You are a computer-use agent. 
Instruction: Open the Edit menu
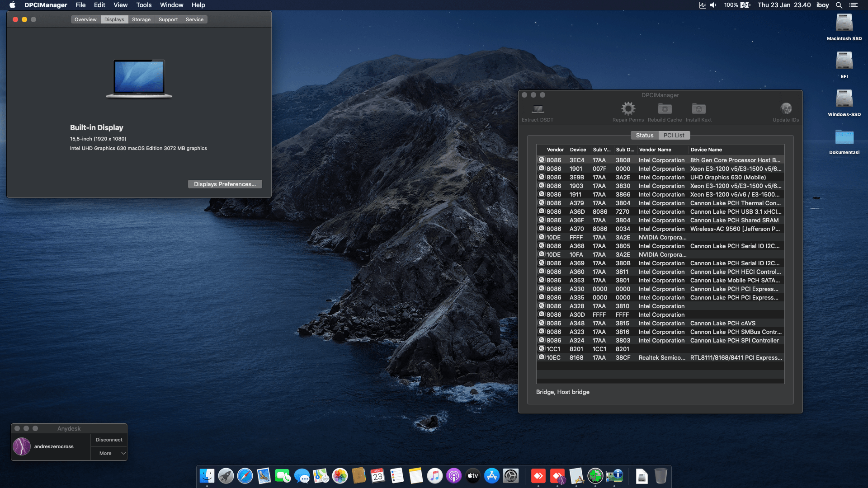[x=99, y=5]
